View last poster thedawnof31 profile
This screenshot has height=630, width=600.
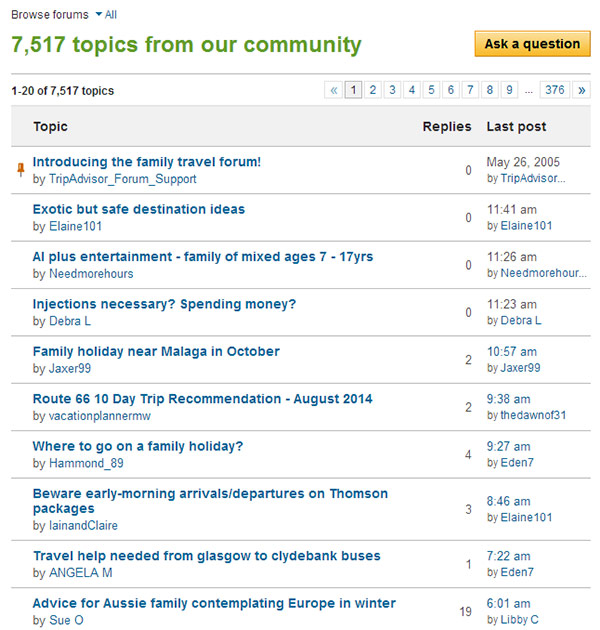[x=533, y=415]
